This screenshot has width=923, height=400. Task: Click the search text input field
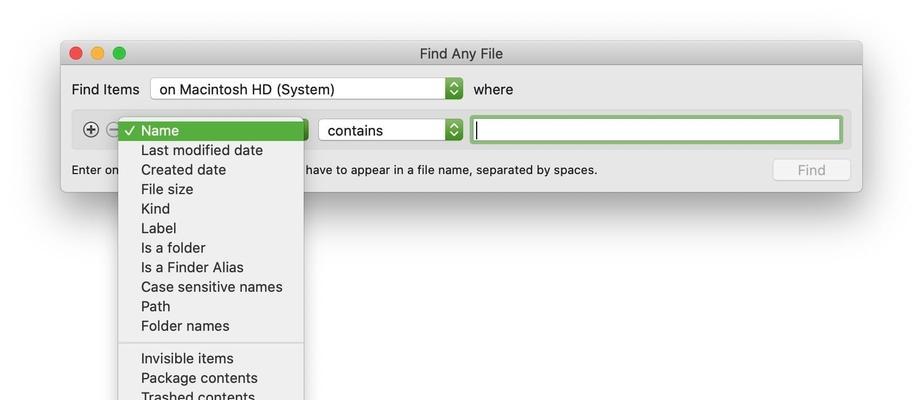click(656, 130)
